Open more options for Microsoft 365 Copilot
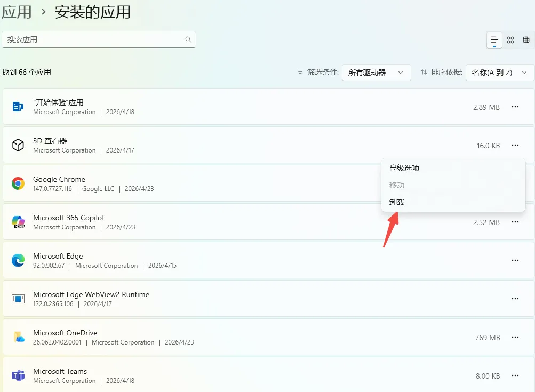Screen dimensions: 535x392 click(515, 222)
